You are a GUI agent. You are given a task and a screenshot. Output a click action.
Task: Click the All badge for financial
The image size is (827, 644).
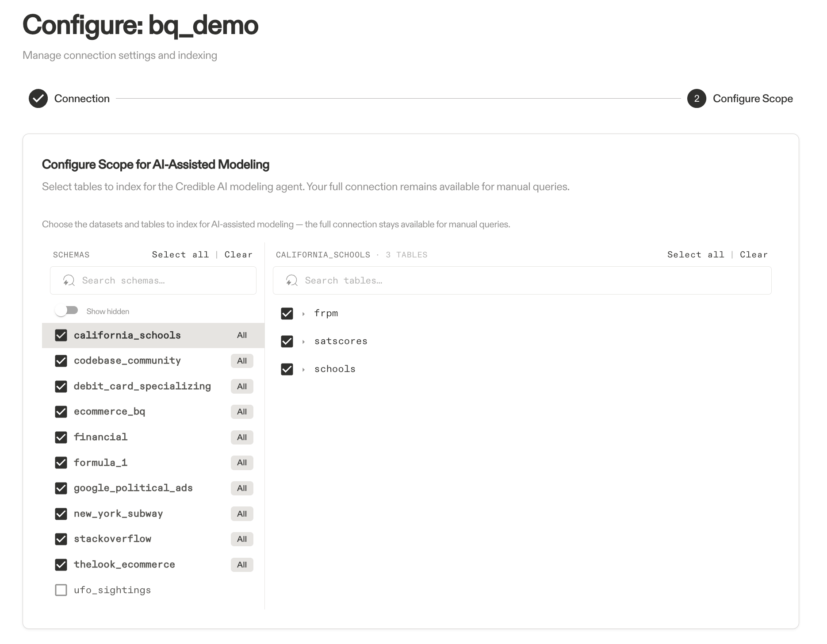(242, 437)
